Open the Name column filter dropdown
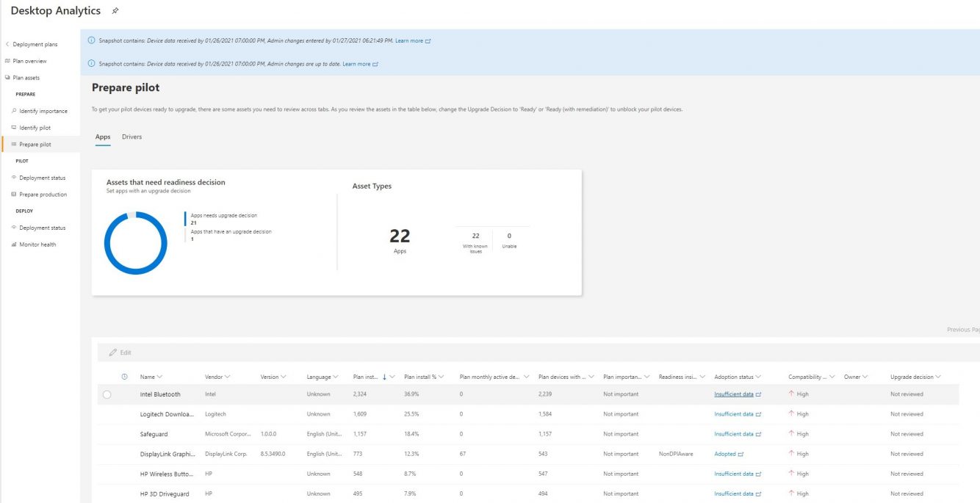The width and height of the screenshot is (980, 503). pyautogui.click(x=159, y=376)
